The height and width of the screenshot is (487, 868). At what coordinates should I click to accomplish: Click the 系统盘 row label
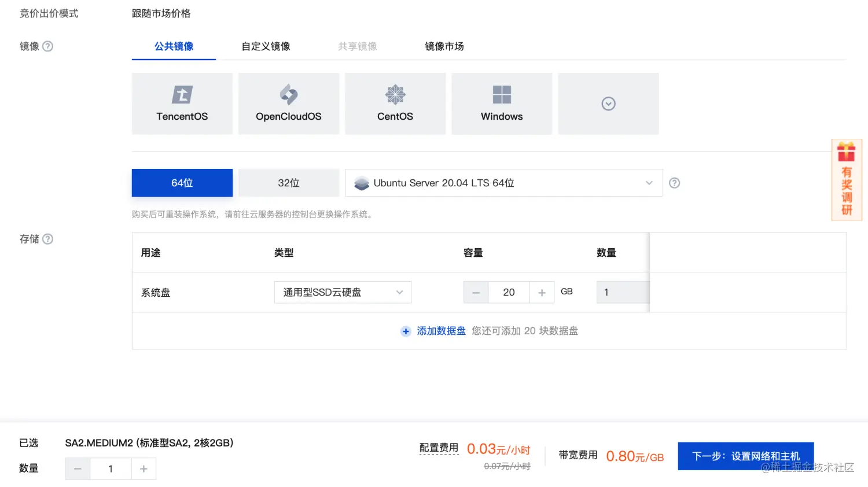pos(156,293)
